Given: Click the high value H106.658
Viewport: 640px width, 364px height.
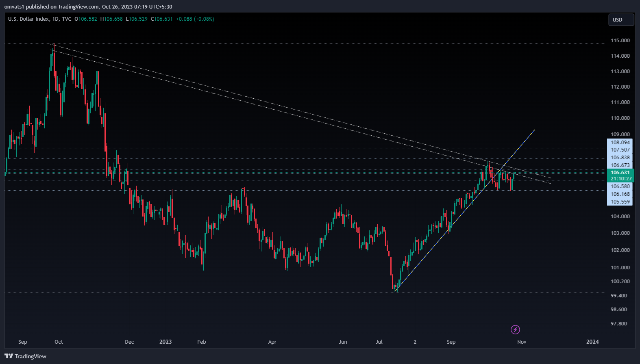Looking at the screenshot, I should [111, 19].
